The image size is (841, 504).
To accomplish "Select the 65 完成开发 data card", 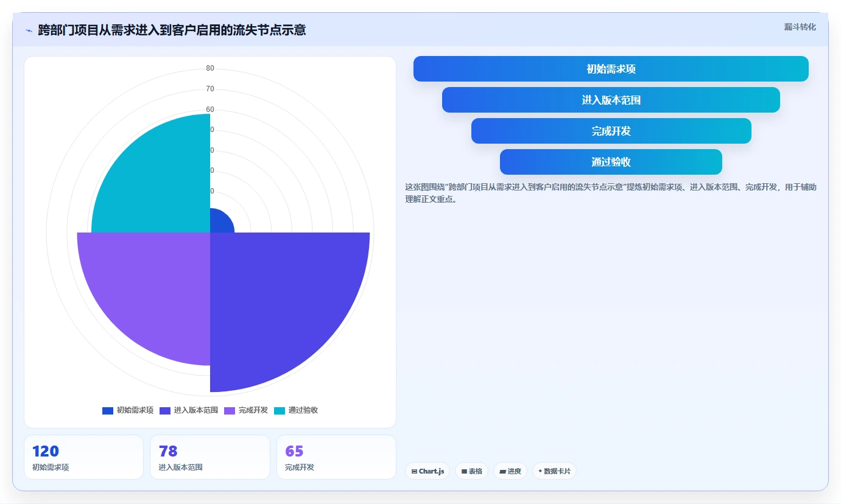I will point(336,457).
